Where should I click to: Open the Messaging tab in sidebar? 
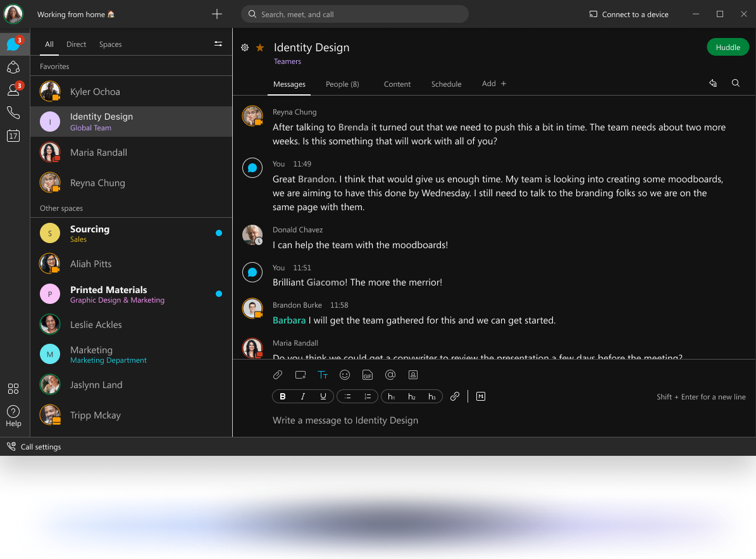[13, 44]
